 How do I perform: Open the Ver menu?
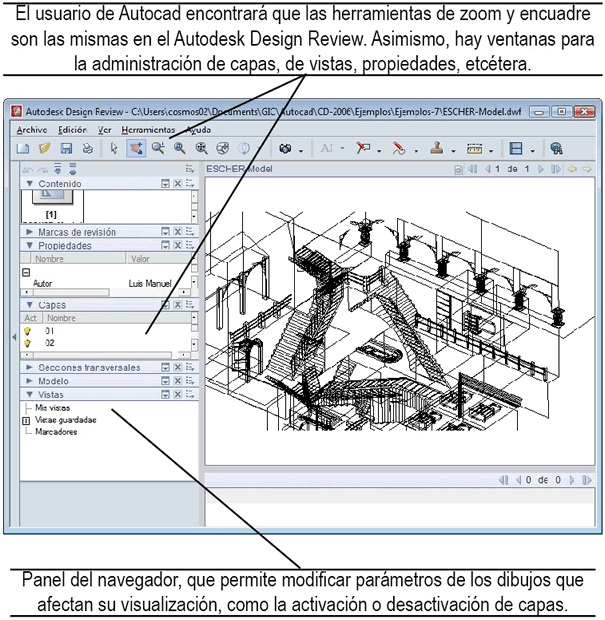point(104,130)
